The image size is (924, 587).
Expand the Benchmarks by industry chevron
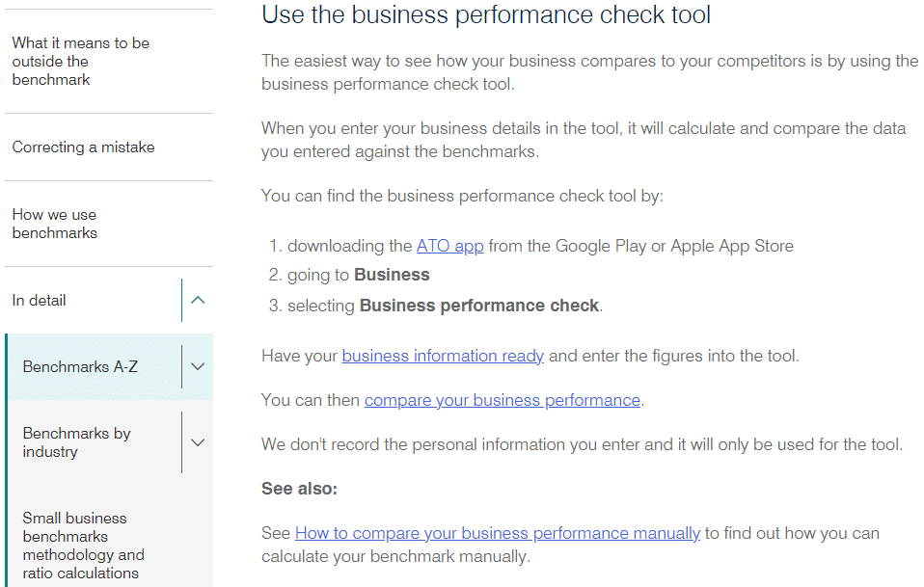[x=198, y=442]
